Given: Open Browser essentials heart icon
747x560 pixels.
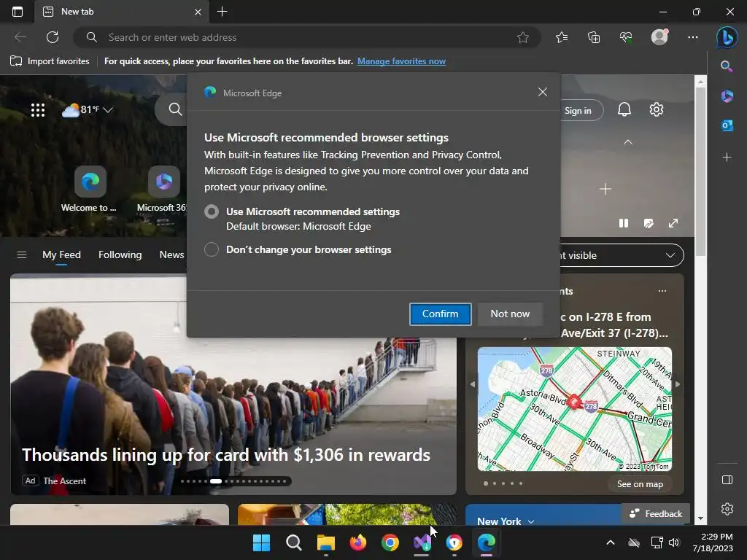Looking at the screenshot, I should click(626, 37).
